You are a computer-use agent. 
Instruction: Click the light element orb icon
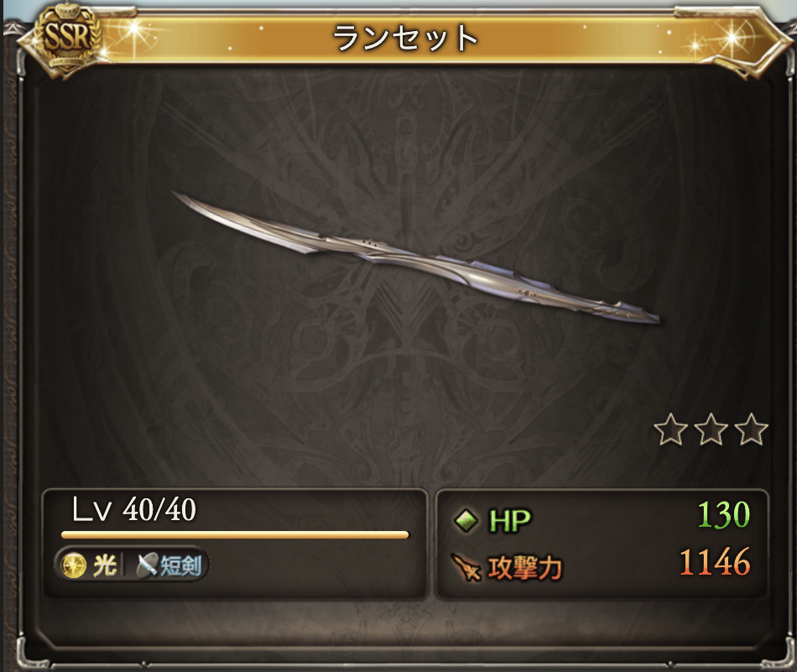(x=74, y=565)
